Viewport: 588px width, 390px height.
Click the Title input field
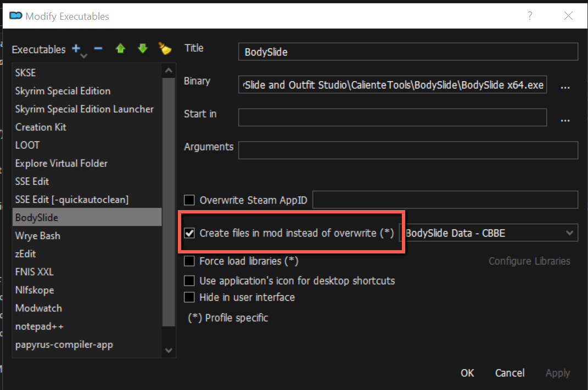pos(408,52)
